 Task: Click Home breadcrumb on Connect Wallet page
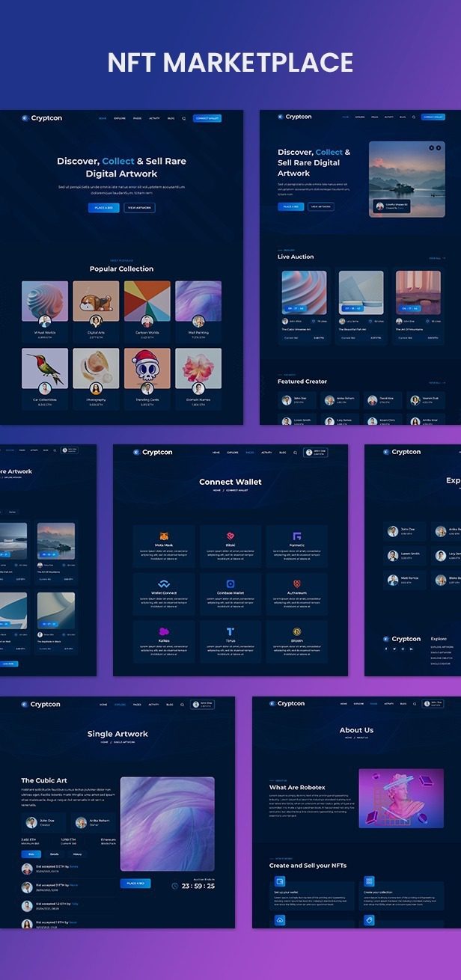pos(216,490)
